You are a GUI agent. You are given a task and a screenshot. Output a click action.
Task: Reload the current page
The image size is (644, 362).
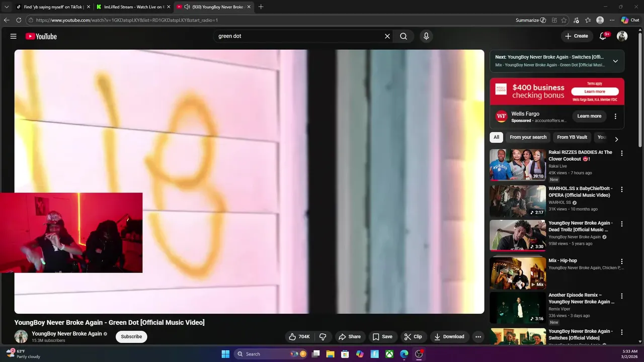coord(19,20)
